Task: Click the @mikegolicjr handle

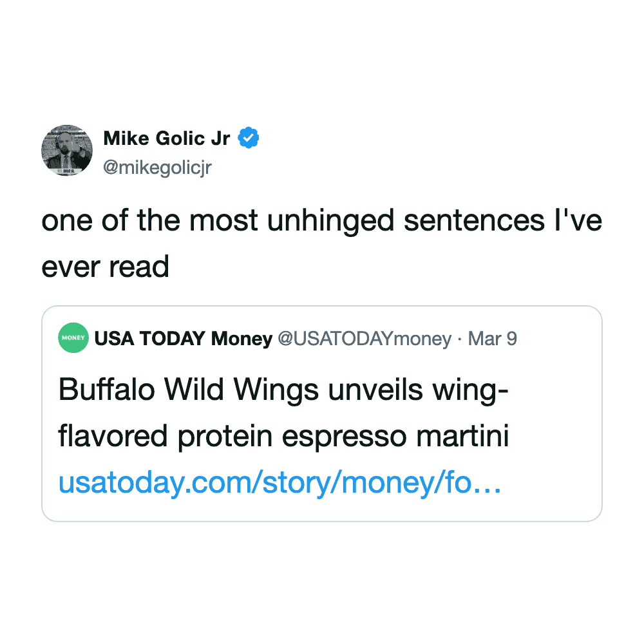Action: (x=157, y=168)
